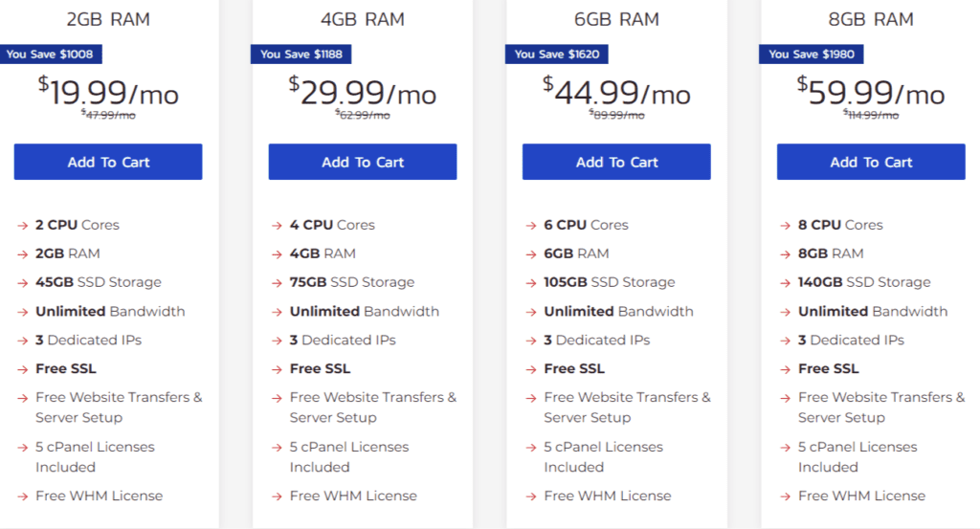Click the You Save $1008 badge
The width and height of the screenshot is (980, 529).
point(51,55)
